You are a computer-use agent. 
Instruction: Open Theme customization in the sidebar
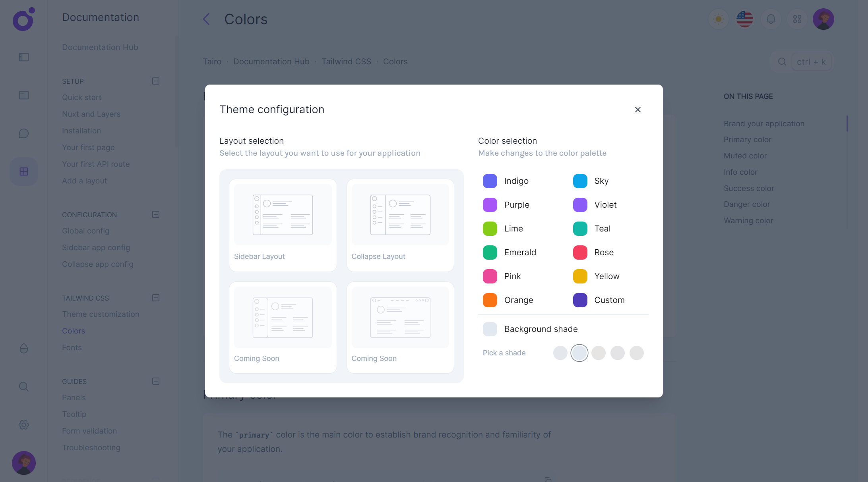point(101,314)
